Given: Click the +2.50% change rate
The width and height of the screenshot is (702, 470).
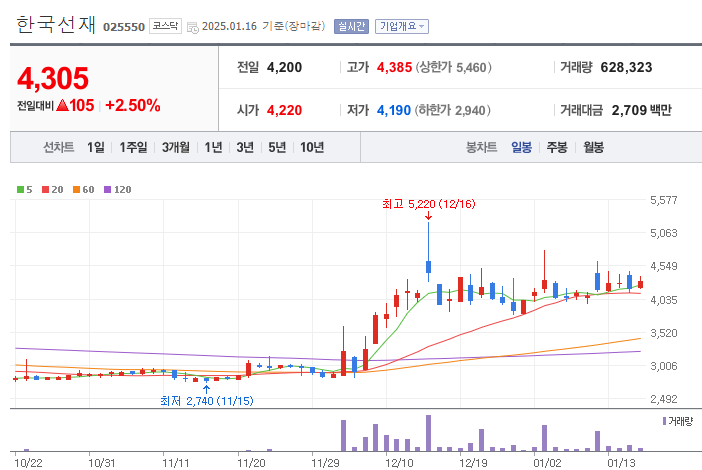Looking at the screenshot, I should click(133, 106).
